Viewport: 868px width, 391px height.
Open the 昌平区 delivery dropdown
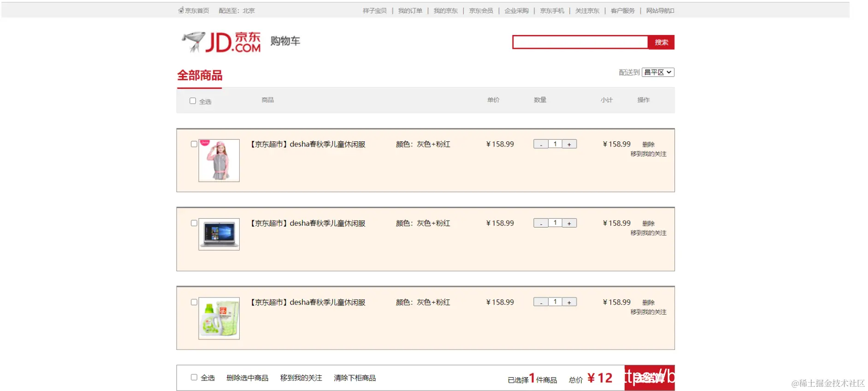pyautogui.click(x=658, y=72)
